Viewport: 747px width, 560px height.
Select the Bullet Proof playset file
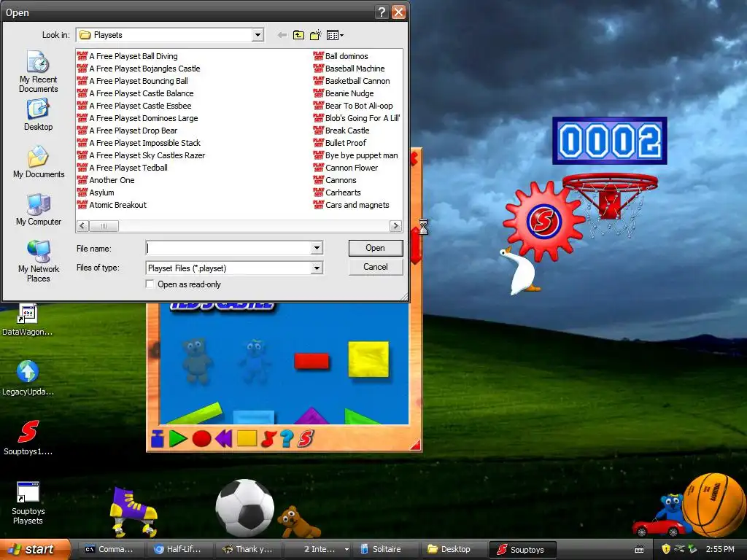click(x=340, y=143)
